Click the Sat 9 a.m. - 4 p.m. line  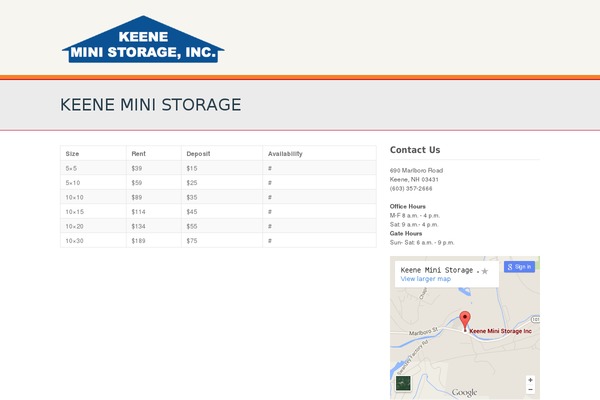tap(414, 225)
